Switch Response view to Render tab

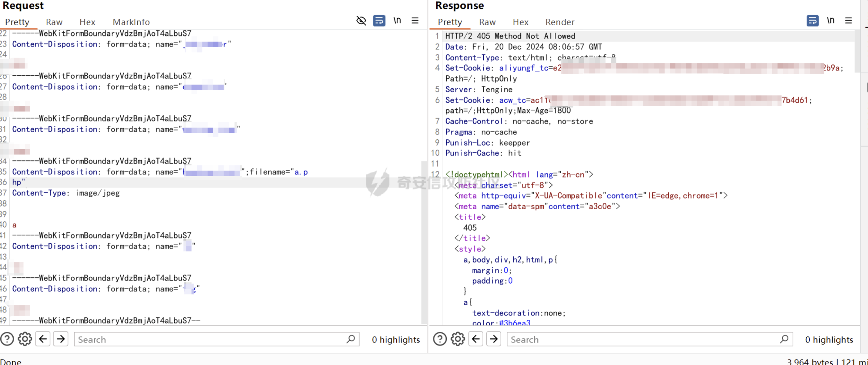pos(560,22)
